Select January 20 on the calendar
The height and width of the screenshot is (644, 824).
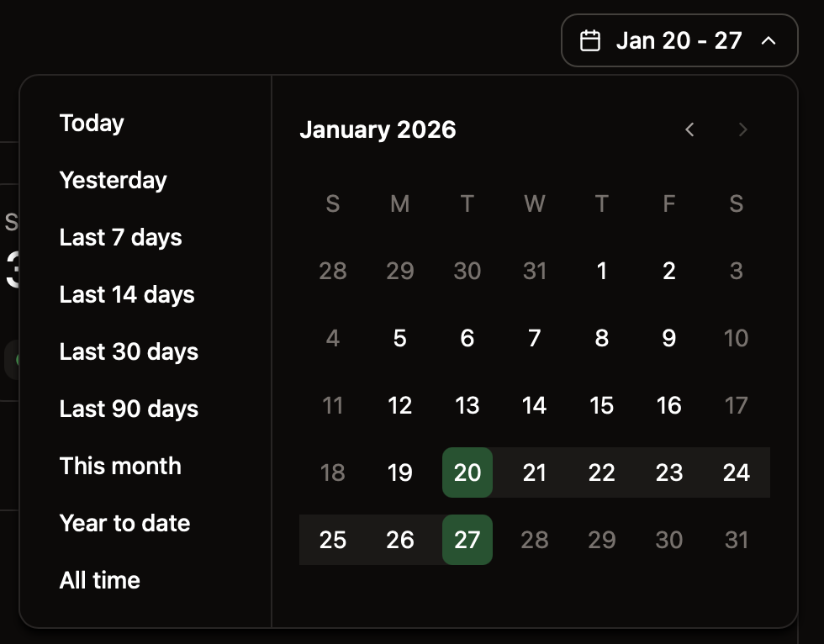[467, 472]
